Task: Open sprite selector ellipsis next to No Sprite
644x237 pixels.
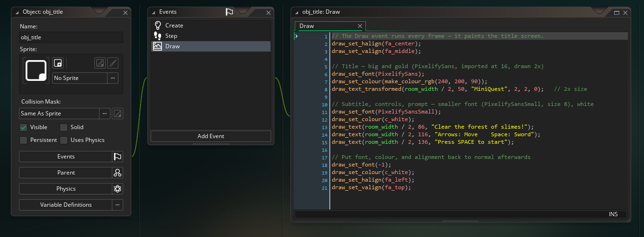Action: click(x=113, y=78)
